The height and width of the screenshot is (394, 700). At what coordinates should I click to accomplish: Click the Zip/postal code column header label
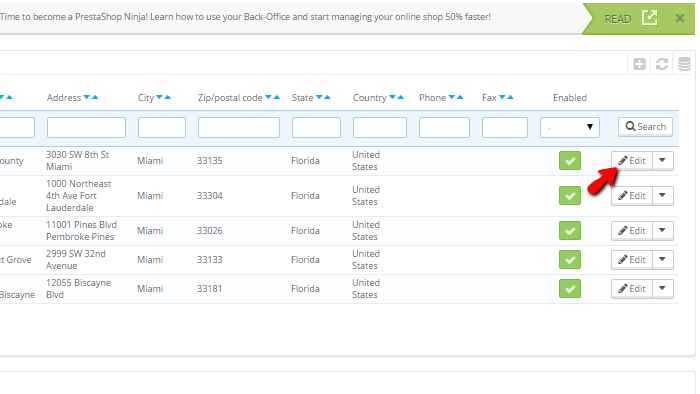click(230, 98)
